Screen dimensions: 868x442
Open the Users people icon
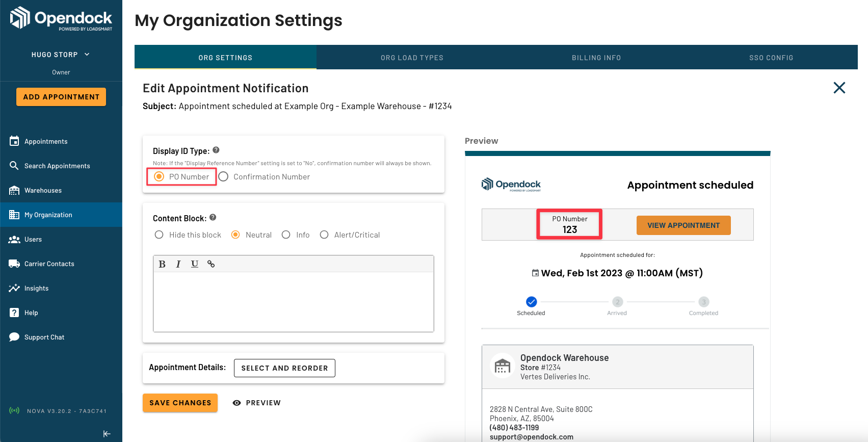(14, 239)
